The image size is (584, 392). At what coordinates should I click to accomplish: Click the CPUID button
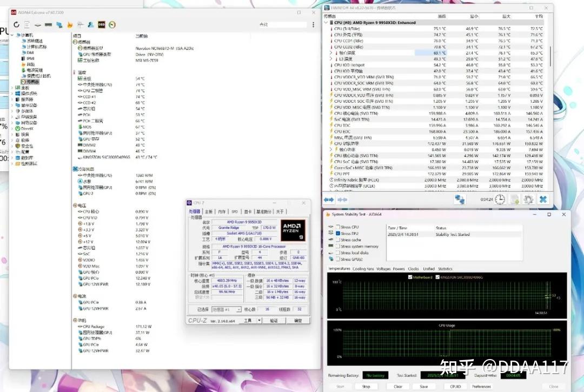[455, 387]
